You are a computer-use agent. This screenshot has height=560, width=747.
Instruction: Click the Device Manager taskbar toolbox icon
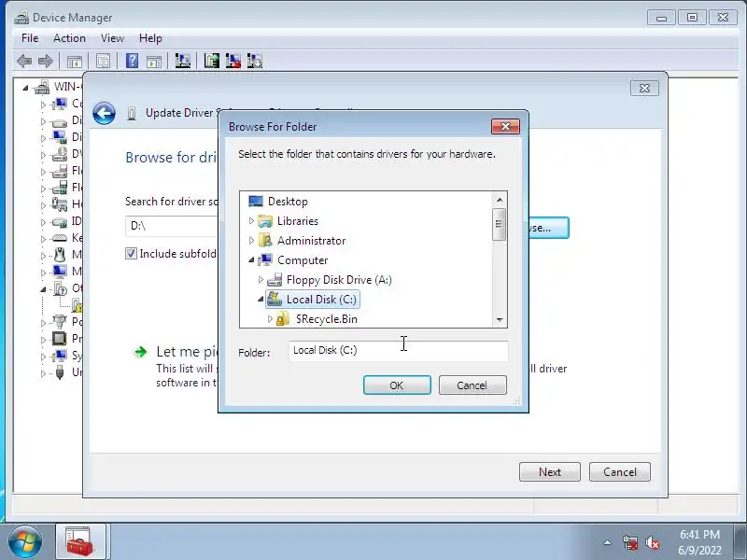[x=79, y=541]
